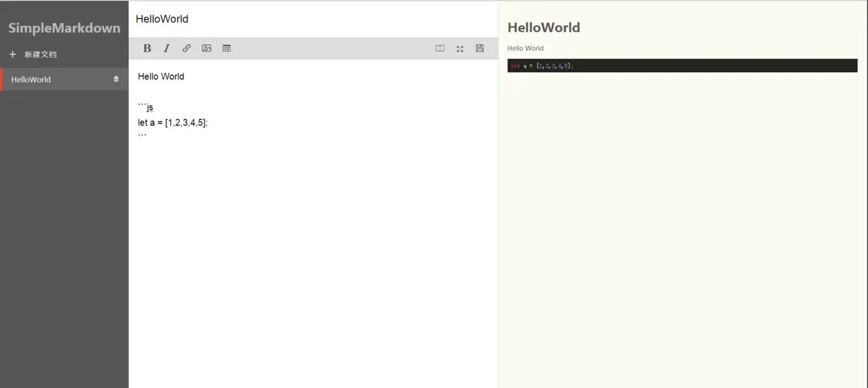Click the 'let a = [1,2,3,4,5];' editor line

coord(173,123)
